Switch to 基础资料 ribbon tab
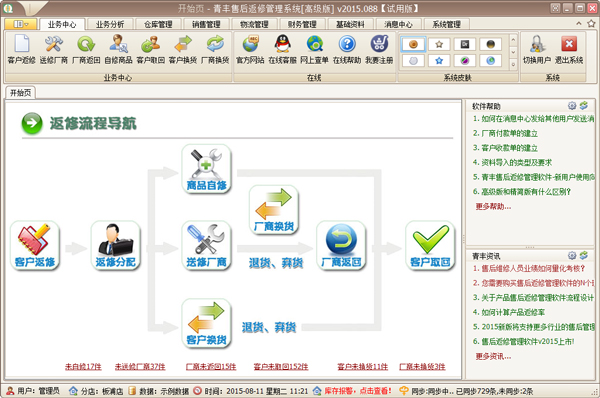Image resolution: width=600 pixels, height=398 pixels. pos(350,24)
